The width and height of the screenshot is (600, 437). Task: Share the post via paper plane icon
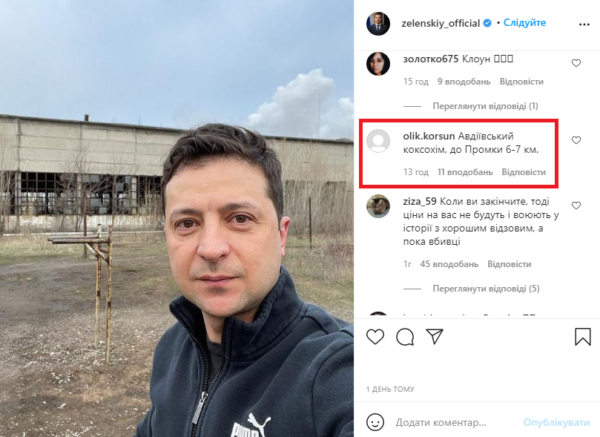click(x=435, y=336)
